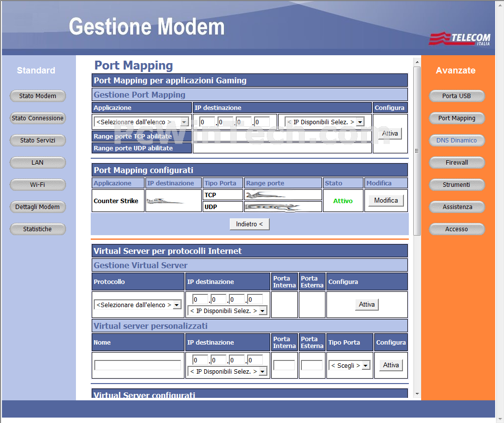Screen dimensions: 504x423
Task: Open the Strumenti page
Action: (457, 184)
